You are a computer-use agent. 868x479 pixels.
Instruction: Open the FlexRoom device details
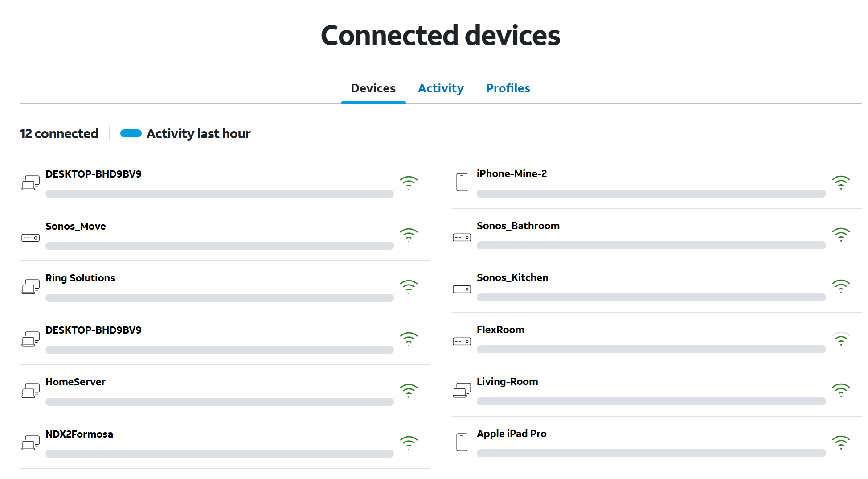(500, 330)
